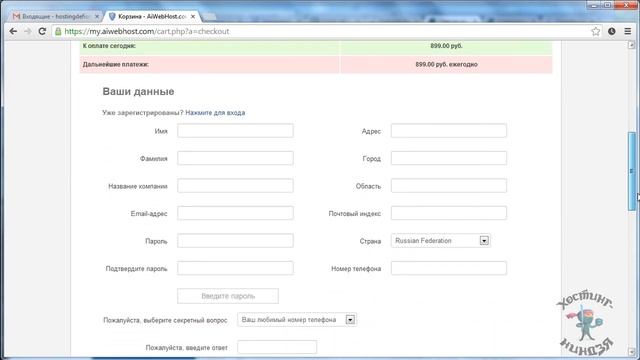This screenshot has height=360, width=640.
Task: Focus the secret answer input field
Action: tap(277, 347)
